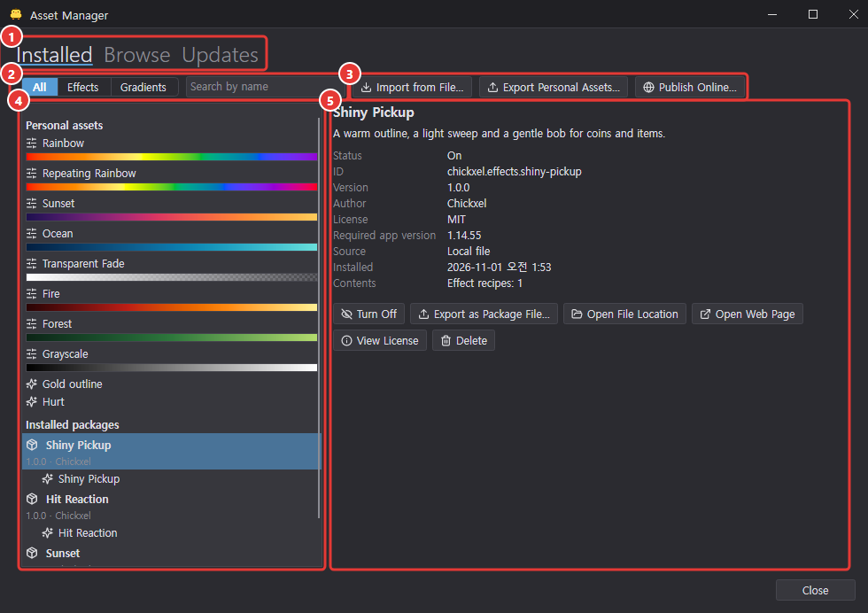
Task: Click the gradient icon beside Grayscale
Action: pos(32,353)
